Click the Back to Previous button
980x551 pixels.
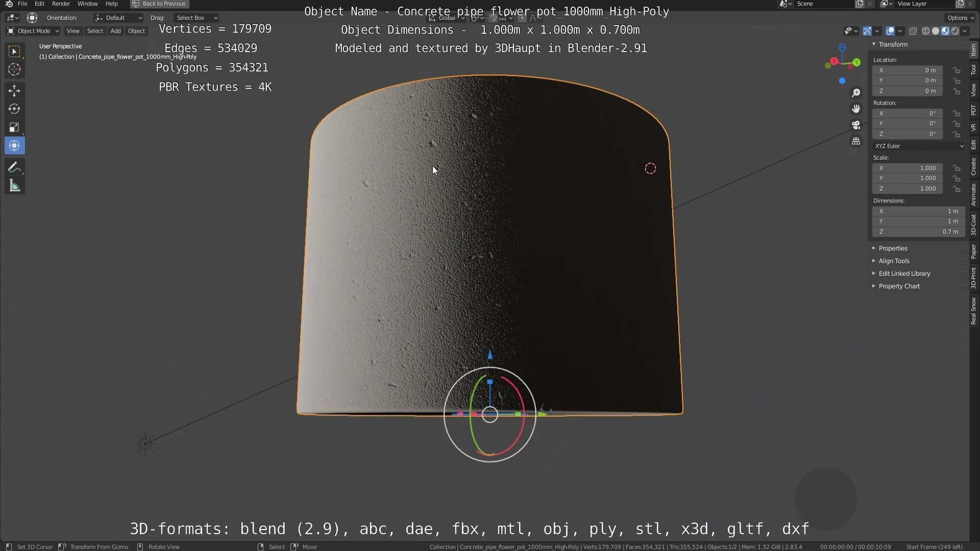160,4
